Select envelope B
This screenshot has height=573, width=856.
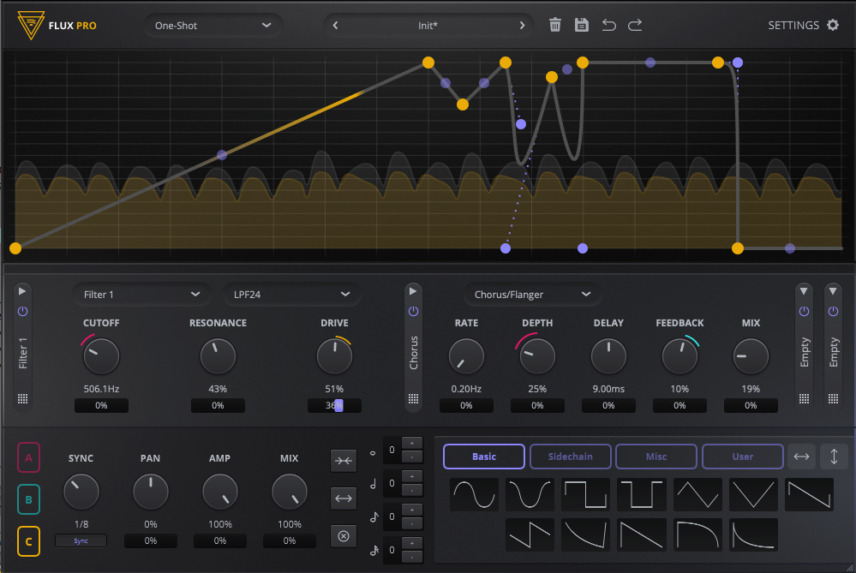tap(28, 499)
